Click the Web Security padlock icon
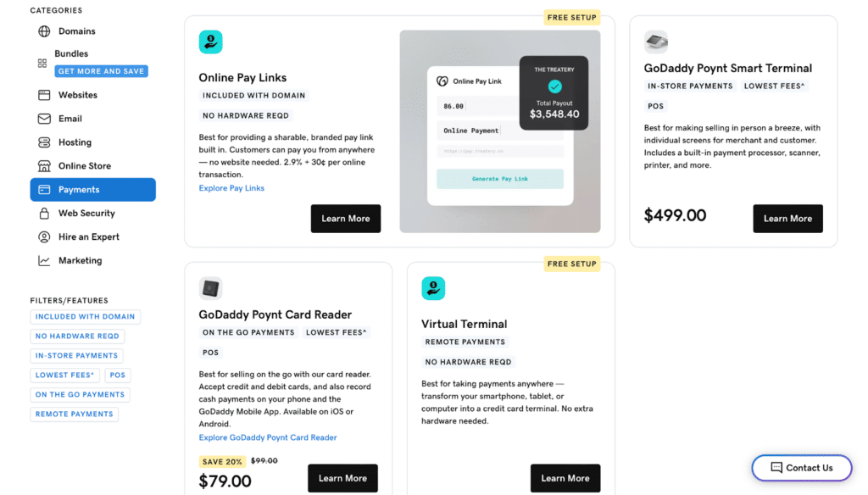868x495 pixels. point(44,214)
